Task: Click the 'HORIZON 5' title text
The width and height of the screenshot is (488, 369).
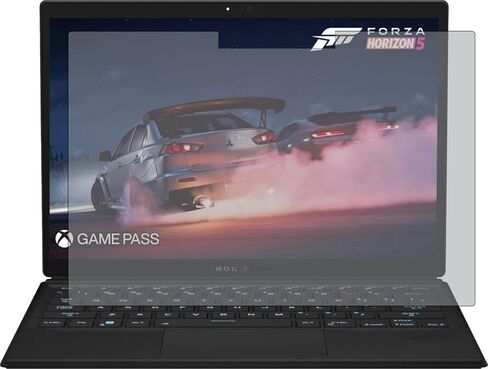Action: click(x=396, y=44)
